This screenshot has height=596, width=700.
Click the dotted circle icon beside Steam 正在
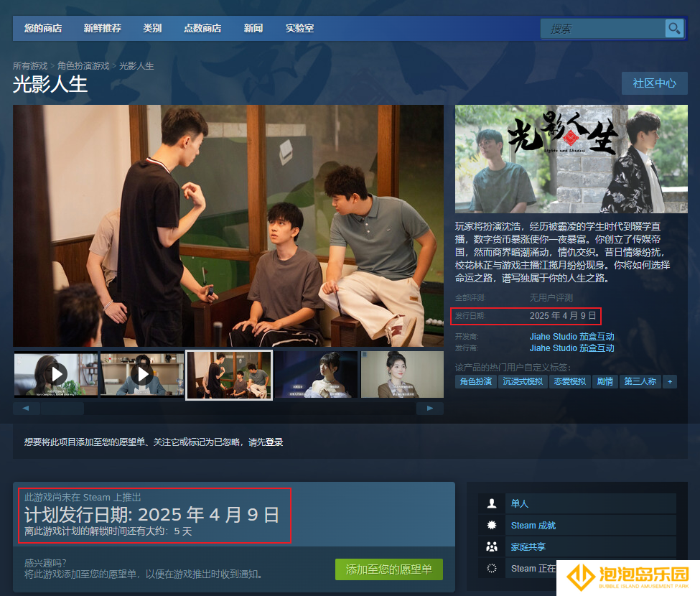tap(492, 568)
